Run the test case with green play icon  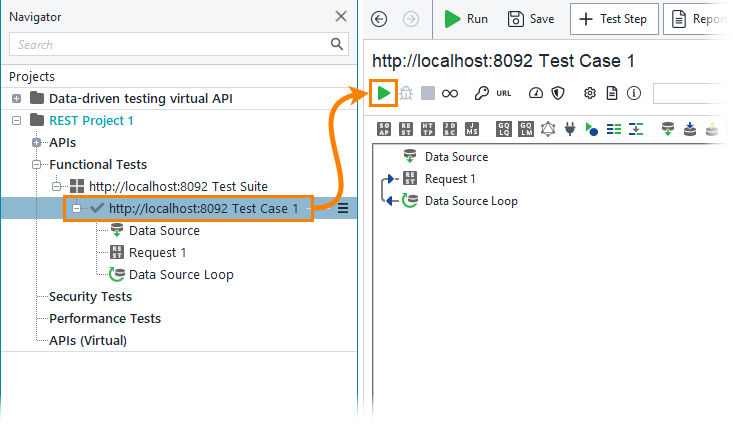point(383,93)
